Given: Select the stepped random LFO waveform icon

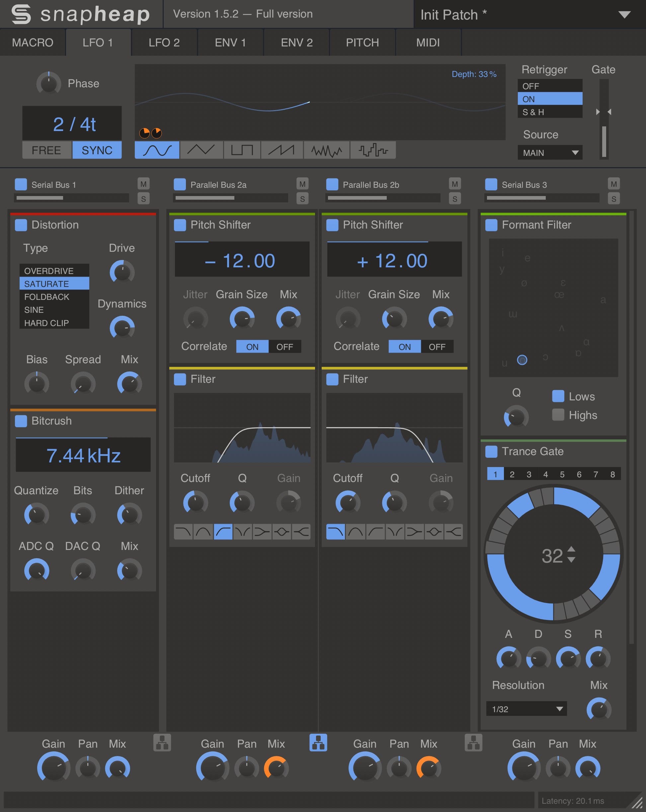Looking at the screenshot, I should click(373, 150).
